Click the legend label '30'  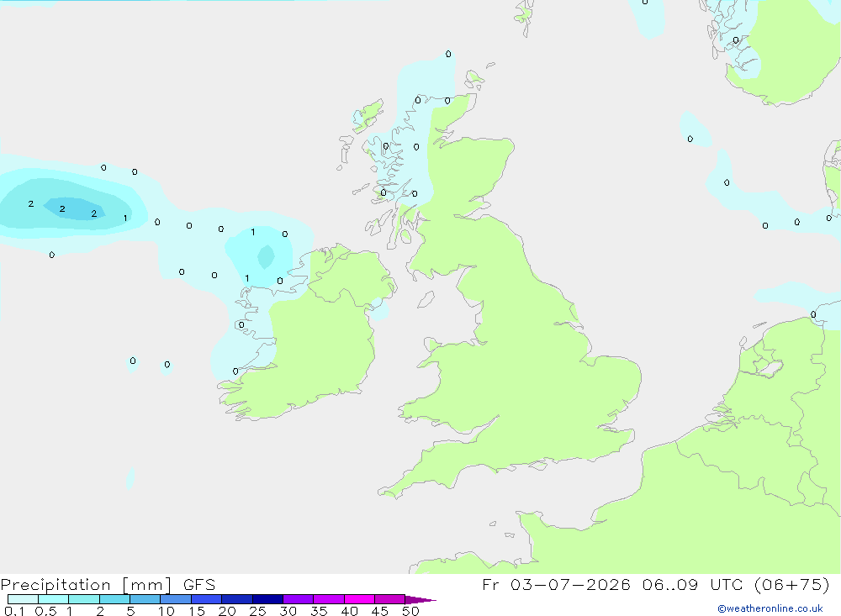point(288,611)
